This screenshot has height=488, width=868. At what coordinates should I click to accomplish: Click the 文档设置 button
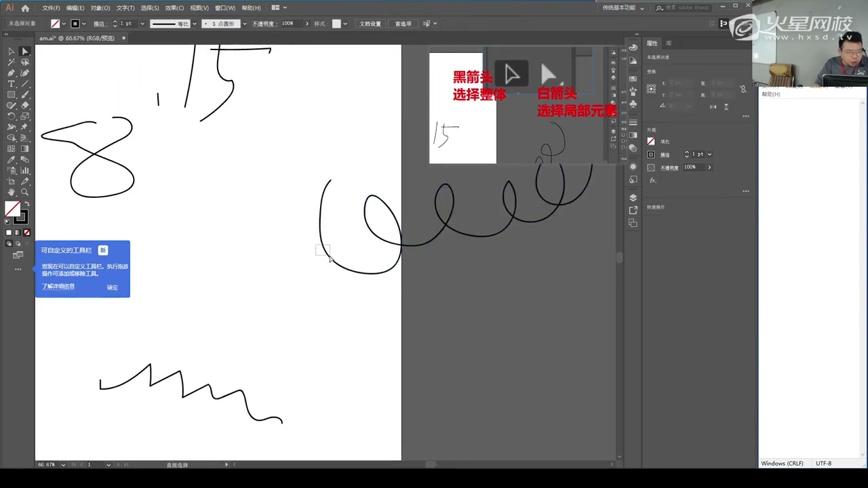pos(370,24)
